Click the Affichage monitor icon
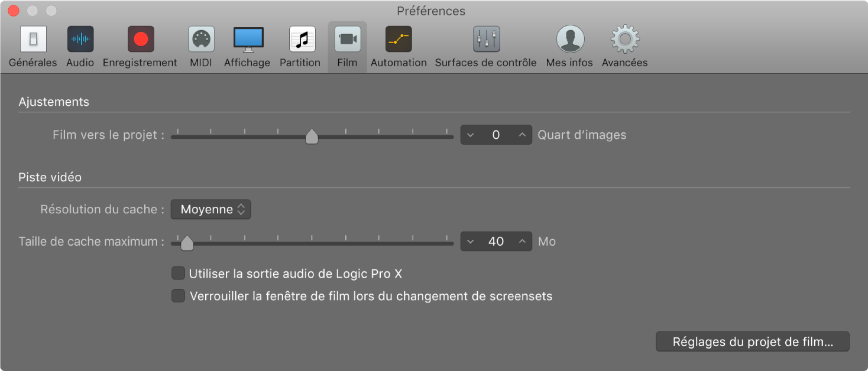Viewport: 868px width, 371px height. click(247, 38)
